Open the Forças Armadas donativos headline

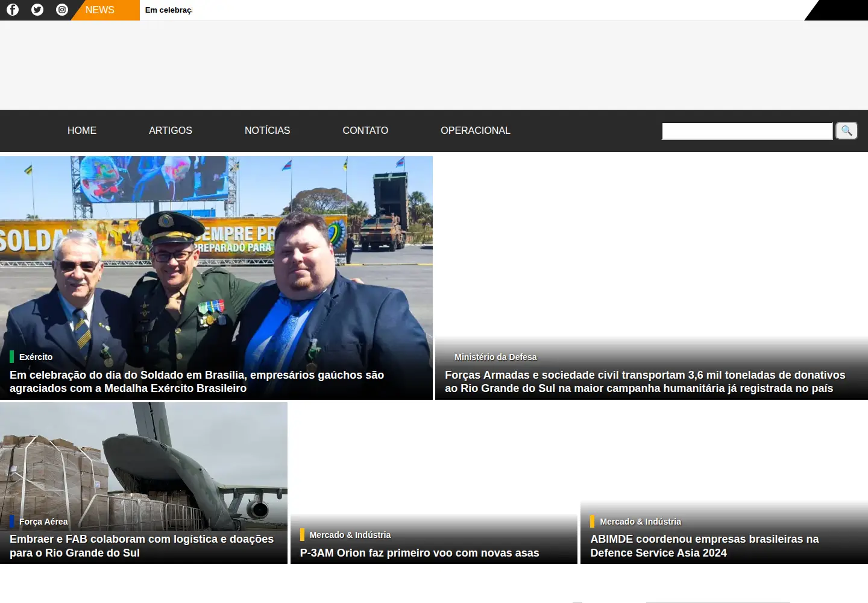645,382
